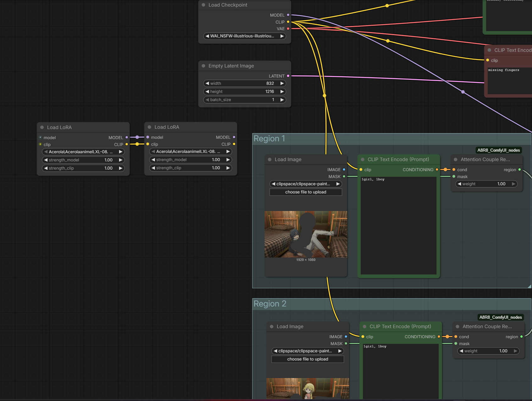Image resolution: width=532 pixels, height=401 pixels.
Task: Switch to next checkpoint with the right arrow
Action: [282, 36]
